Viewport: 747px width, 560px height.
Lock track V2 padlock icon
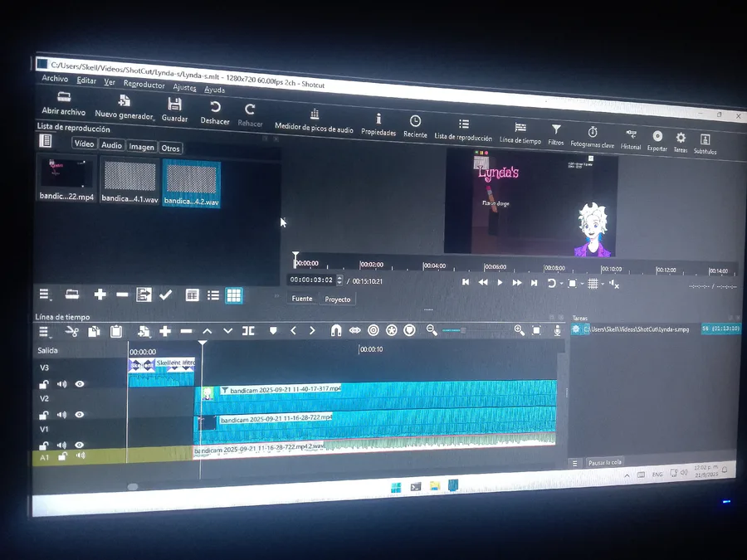tap(44, 416)
